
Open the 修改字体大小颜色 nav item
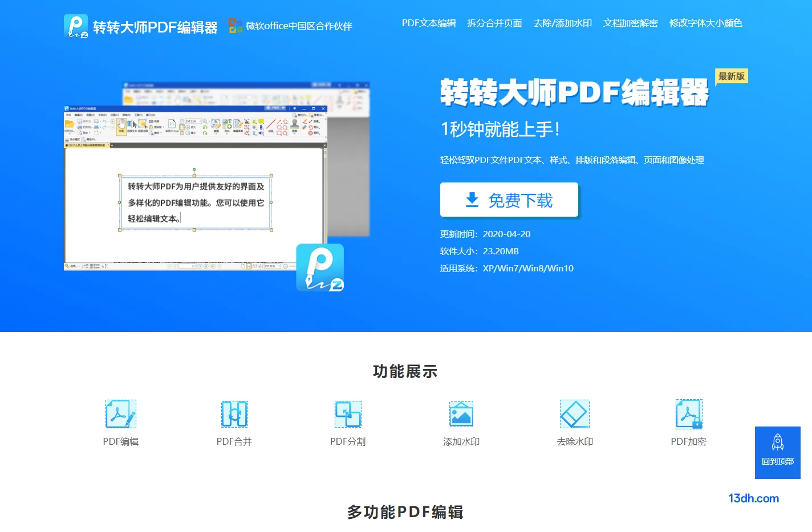coord(705,23)
